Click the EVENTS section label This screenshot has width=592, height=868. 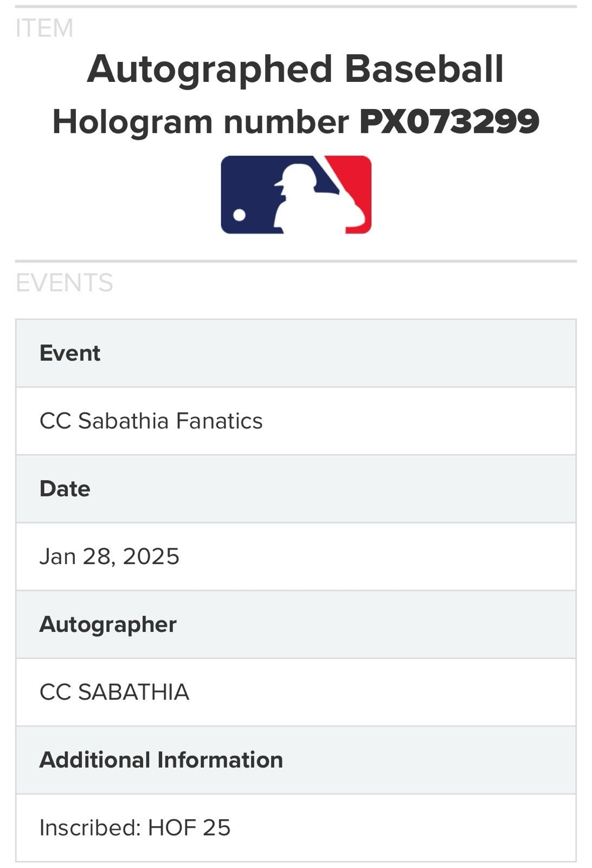(65, 283)
